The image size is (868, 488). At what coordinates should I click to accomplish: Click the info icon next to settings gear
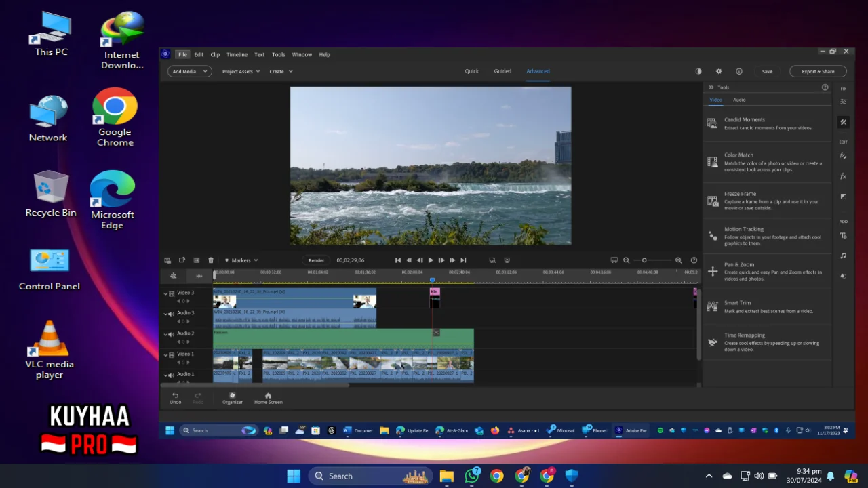click(738, 71)
